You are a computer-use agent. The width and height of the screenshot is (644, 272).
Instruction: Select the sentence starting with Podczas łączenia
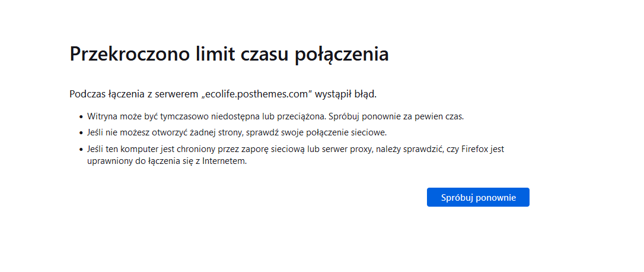click(x=223, y=94)
